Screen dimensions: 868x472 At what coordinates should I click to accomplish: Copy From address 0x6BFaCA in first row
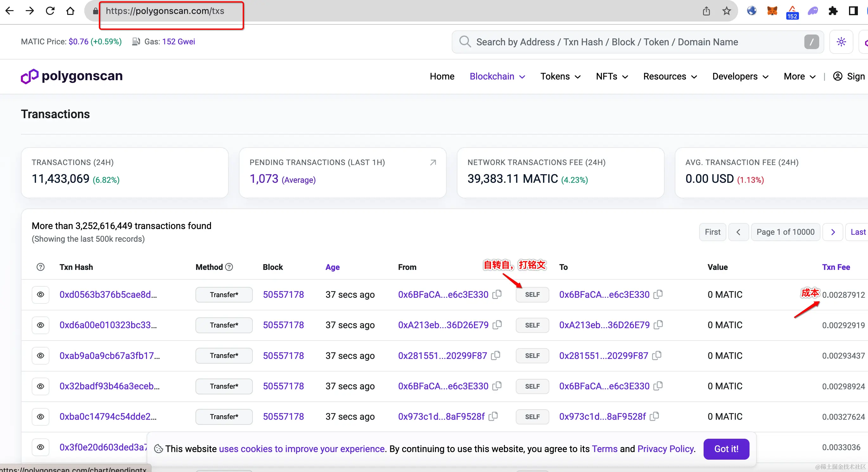tap(497, 295)
